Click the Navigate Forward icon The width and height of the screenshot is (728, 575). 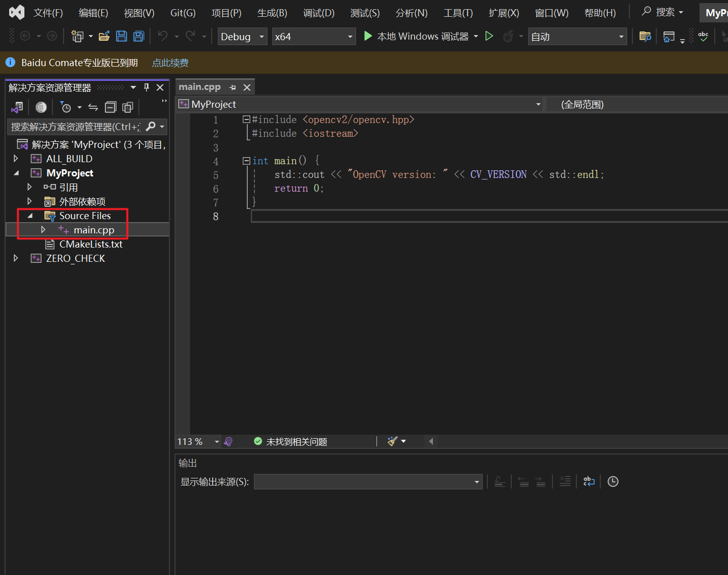pyautogui.click(x=52, y=36)
